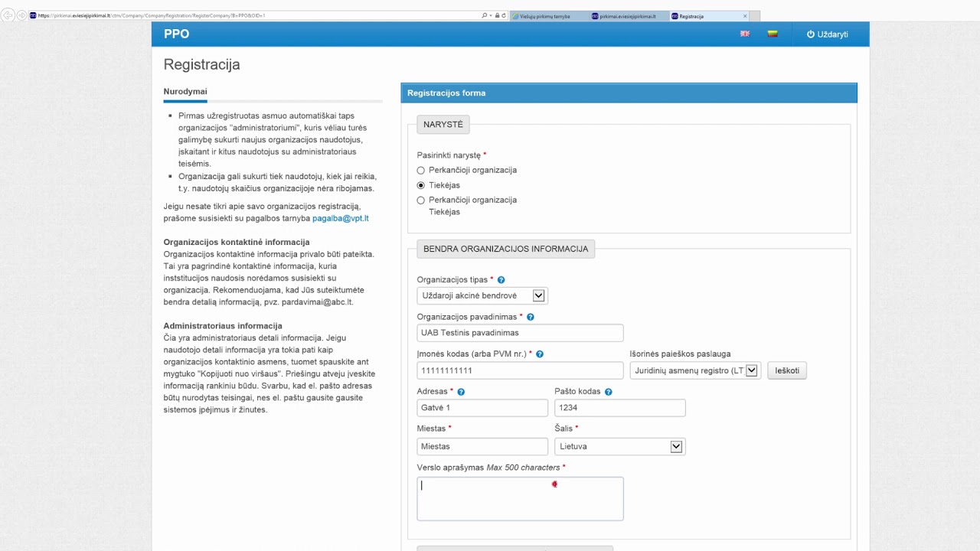Viewport: 980px width, 551px height.
Task: Open Juridinių asmenų registro dropdown
Action: (695, 370)
